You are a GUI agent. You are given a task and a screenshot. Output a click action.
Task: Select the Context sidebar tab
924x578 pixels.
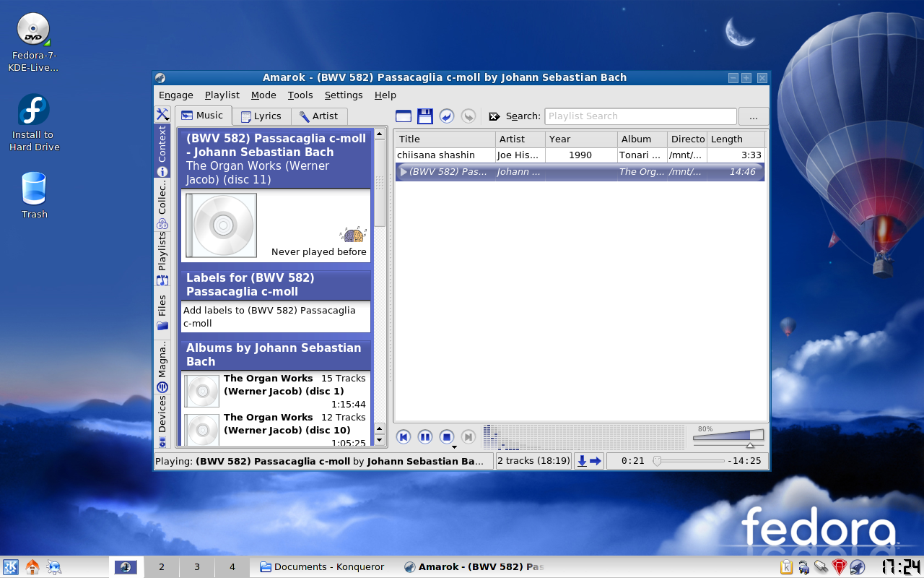162,151
